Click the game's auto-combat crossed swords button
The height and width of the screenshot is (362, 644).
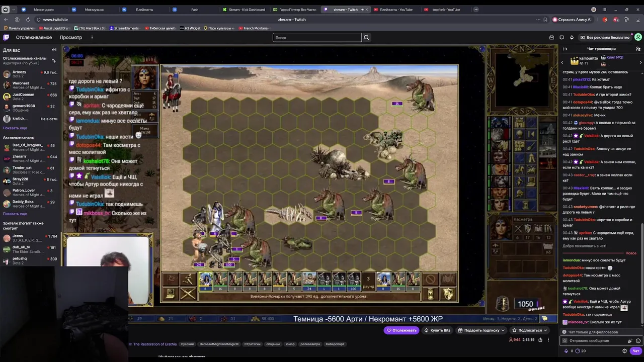click(x=188, y=294)
